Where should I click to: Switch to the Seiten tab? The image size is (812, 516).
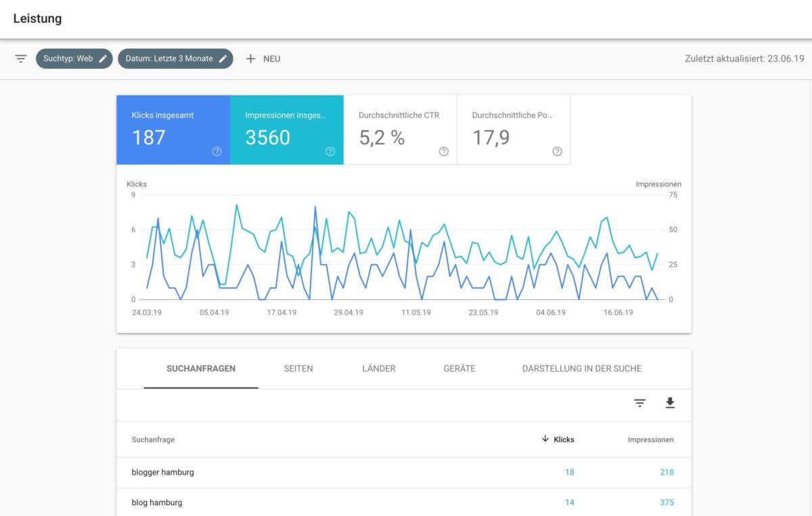coord(298,369)
